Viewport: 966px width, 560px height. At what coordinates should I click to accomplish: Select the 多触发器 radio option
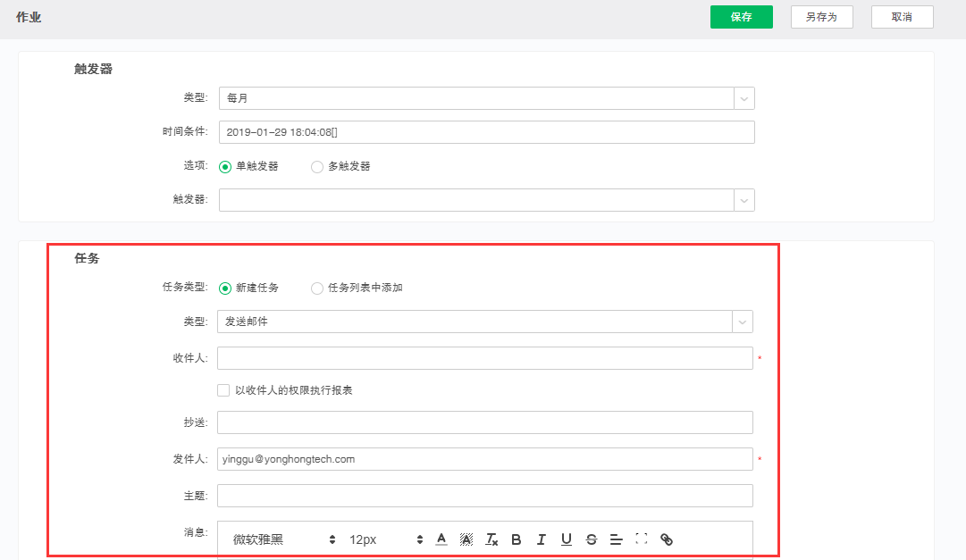(x=317, y=166)
